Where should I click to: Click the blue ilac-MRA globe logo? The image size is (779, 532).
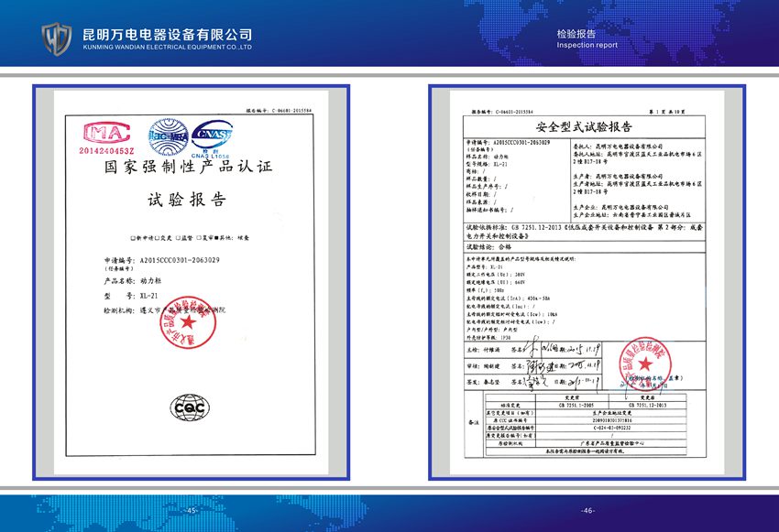point(169,135)
